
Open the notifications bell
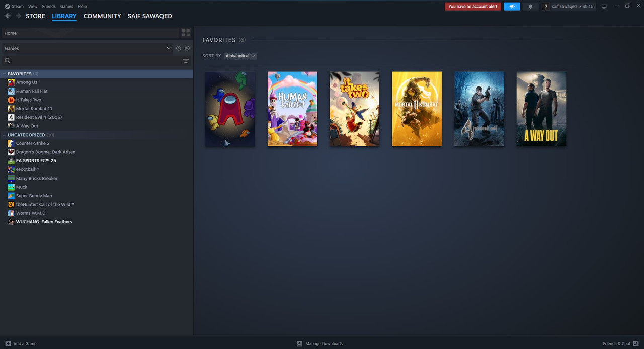[x=530, y=6]
